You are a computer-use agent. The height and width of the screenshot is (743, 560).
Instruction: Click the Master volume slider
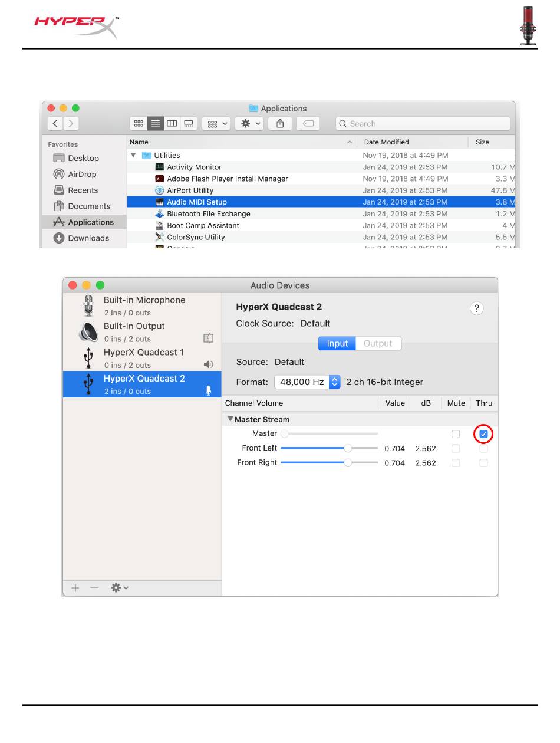[330, 433]
